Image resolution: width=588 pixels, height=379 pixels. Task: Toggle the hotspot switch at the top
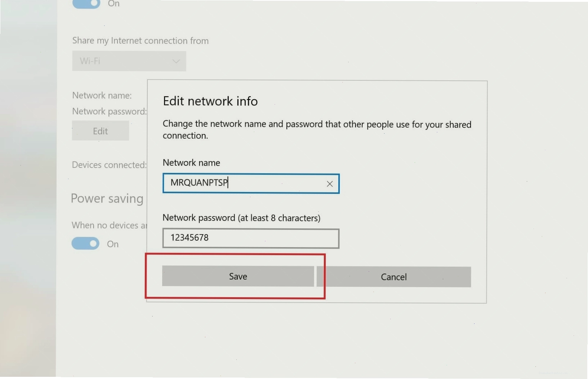tap(86, 4)
